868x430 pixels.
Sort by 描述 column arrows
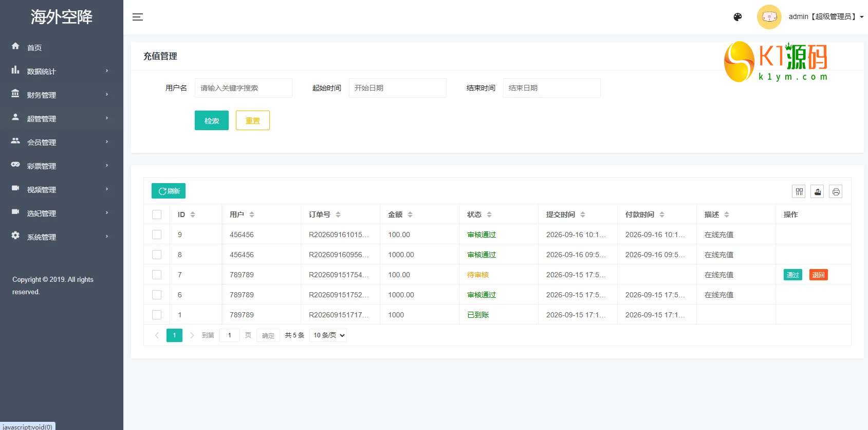(x=727, y=214)
